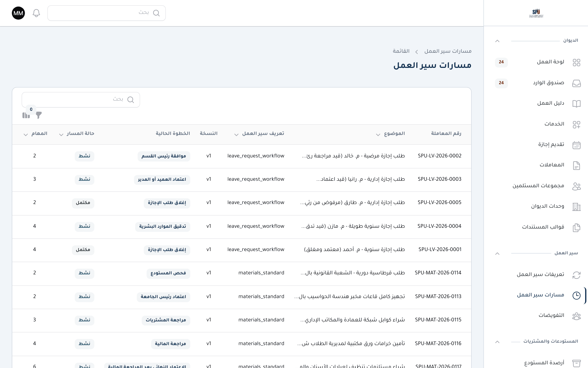The width and height of the screenshot is (588, 368).
Task: Click the صندوق الوارد inbox tray icon
Action: point(576,83)
